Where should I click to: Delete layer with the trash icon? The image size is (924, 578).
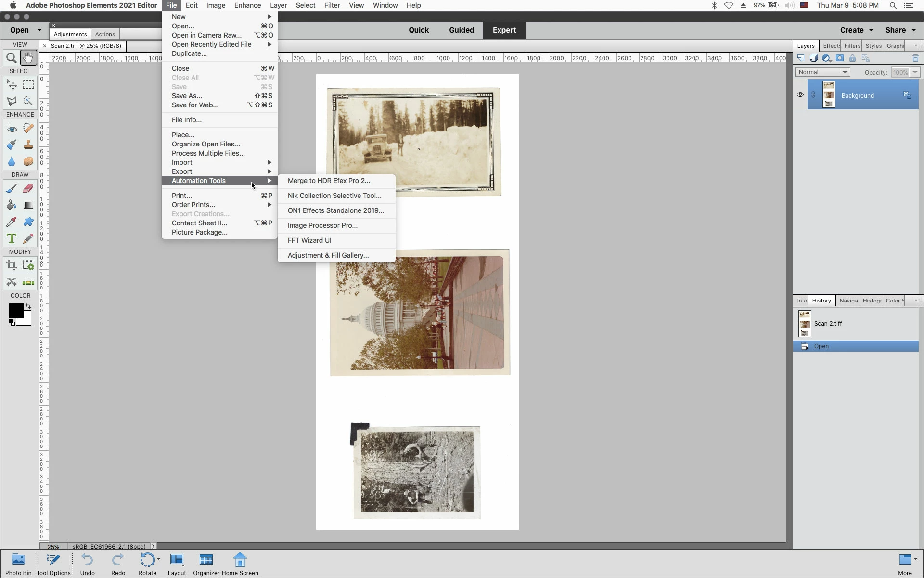[x=915, y=58]
